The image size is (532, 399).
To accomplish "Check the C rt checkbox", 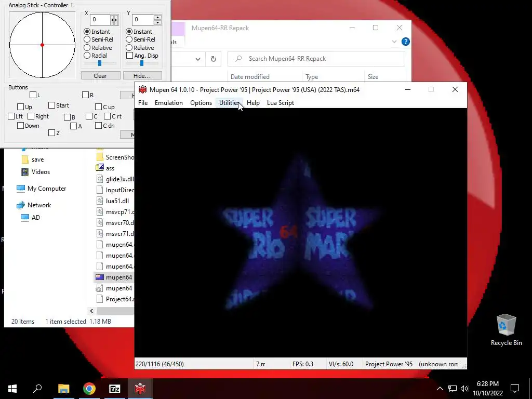I will point(107,116).
